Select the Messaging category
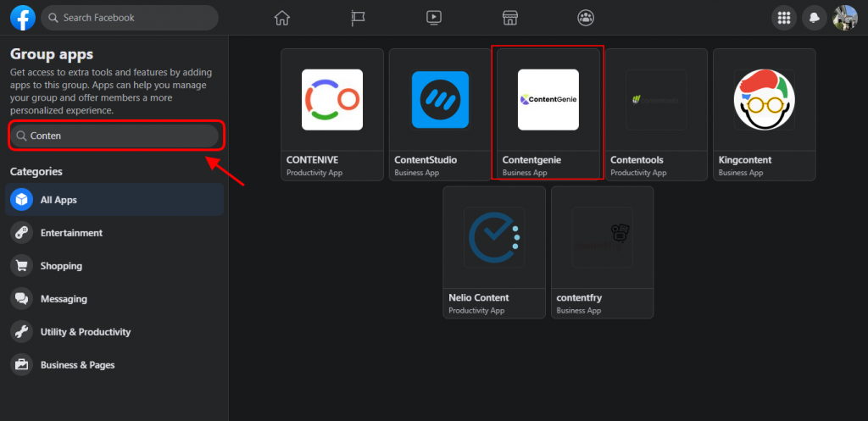 (114, 299)
